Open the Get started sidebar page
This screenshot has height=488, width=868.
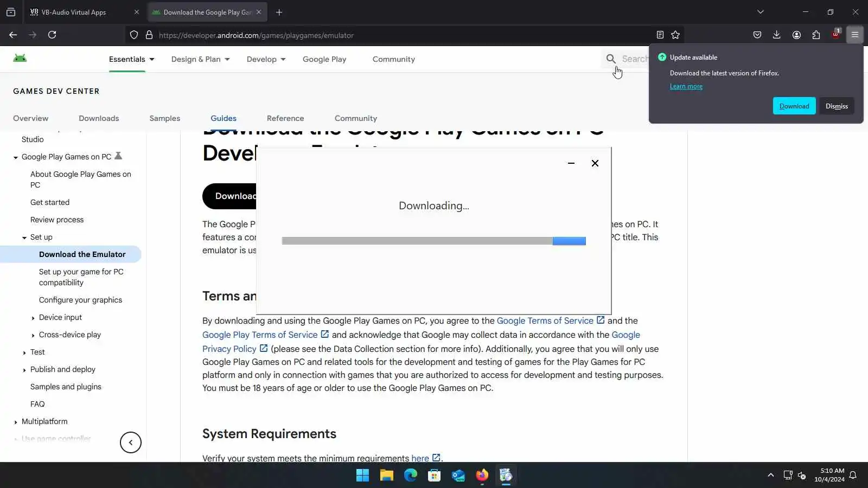coord(50,202)
